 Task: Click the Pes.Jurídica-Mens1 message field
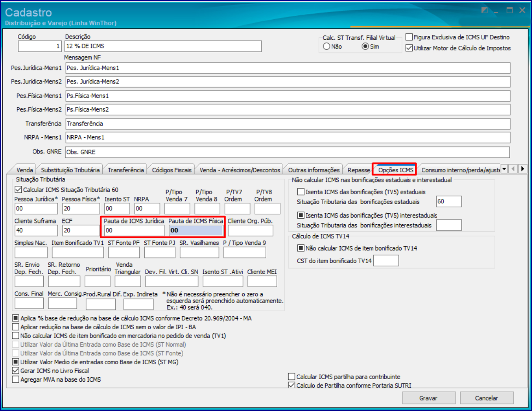[x=288, y=68]
